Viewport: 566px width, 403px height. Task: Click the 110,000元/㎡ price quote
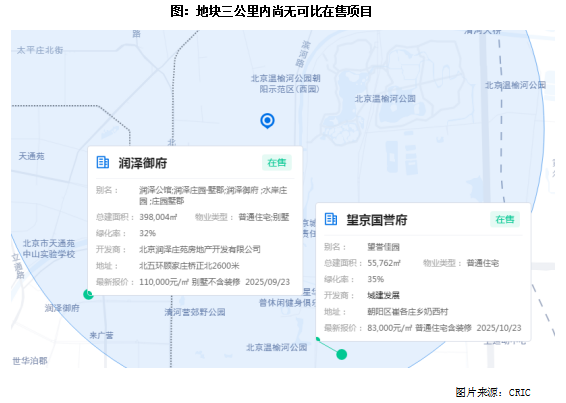164,282
